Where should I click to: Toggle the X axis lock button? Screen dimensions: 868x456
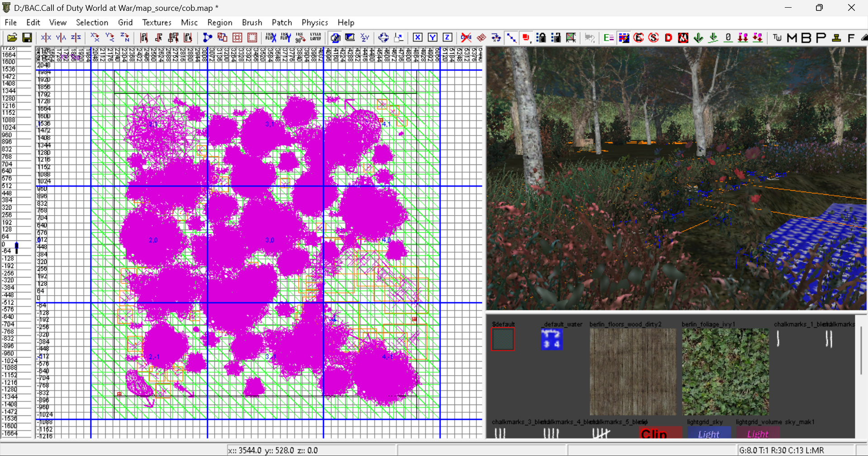click(x=418, y=38)
